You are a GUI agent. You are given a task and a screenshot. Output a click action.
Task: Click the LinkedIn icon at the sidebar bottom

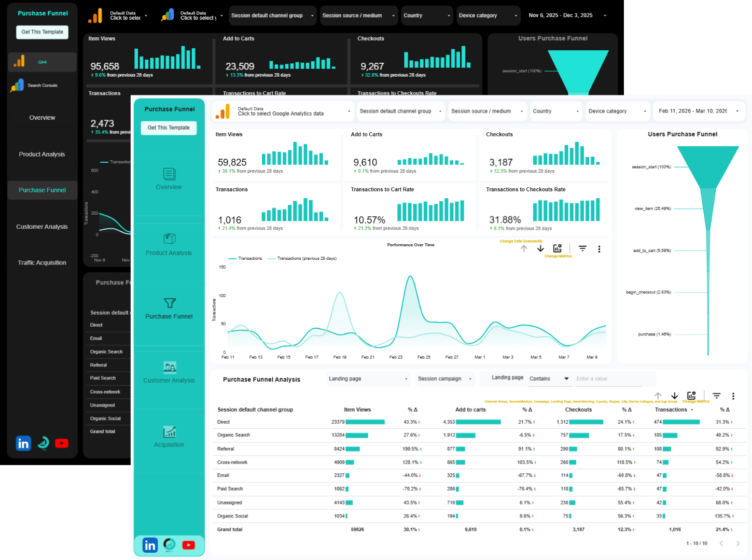150,545
